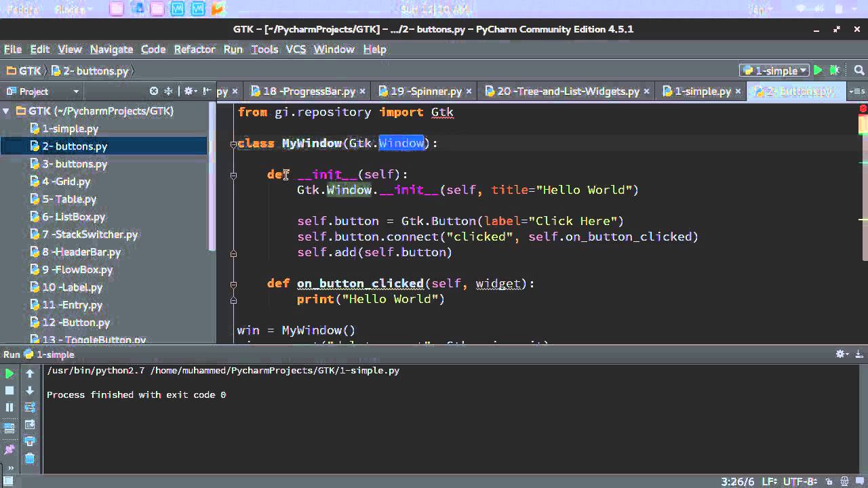This screenshot has height=488, width=868.
Task: Collapse all nodes in the Project panel
Action: [x=167, y=91]
